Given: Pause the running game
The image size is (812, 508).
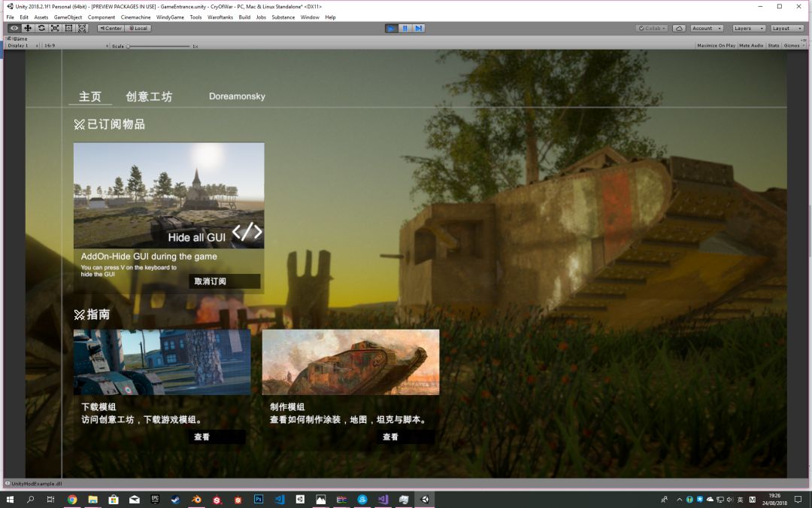Looking at the screenshot, I should [405, 28].
